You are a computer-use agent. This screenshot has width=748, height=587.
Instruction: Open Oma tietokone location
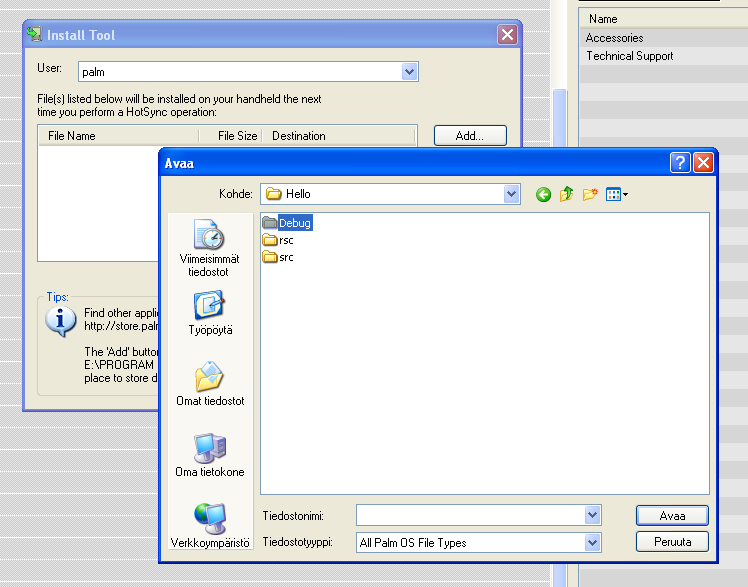click(x=210, y=455)
